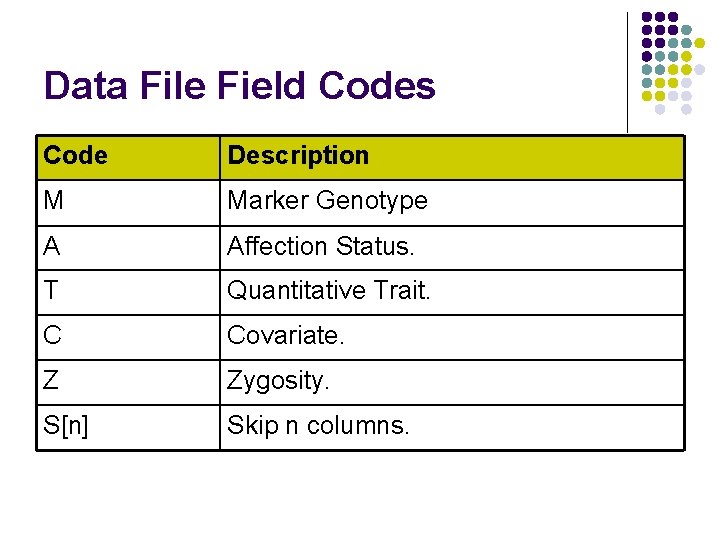Click the A code cell
Viewport: 720px width, 540px height.
click(128, 248)
